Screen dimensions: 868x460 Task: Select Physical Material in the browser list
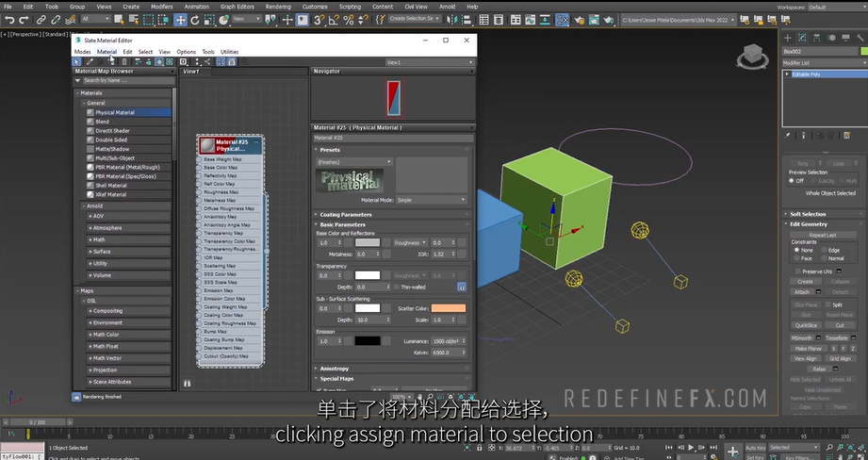point(128,112)
